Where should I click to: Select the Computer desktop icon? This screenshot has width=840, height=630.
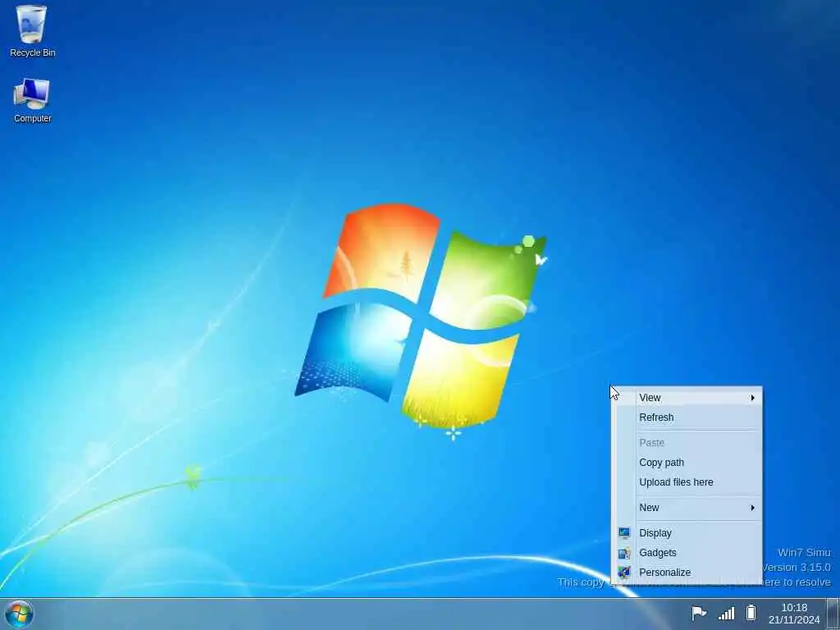[x=32, y=101]
